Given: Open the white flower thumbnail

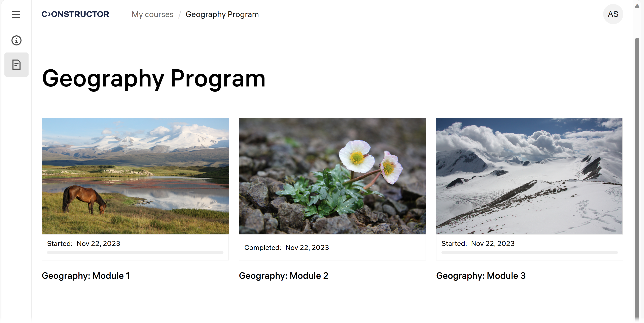Looking at the screenshot, I should pos(332,176).
